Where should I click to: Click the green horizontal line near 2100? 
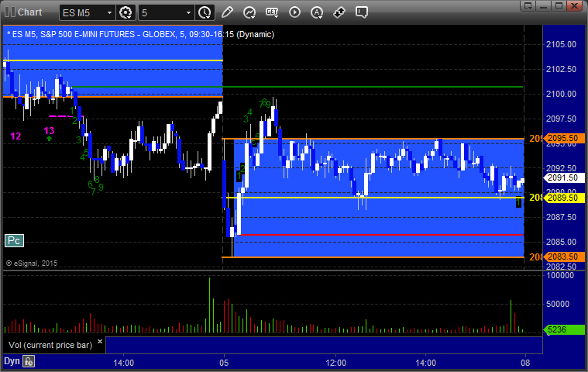point(297,87)
